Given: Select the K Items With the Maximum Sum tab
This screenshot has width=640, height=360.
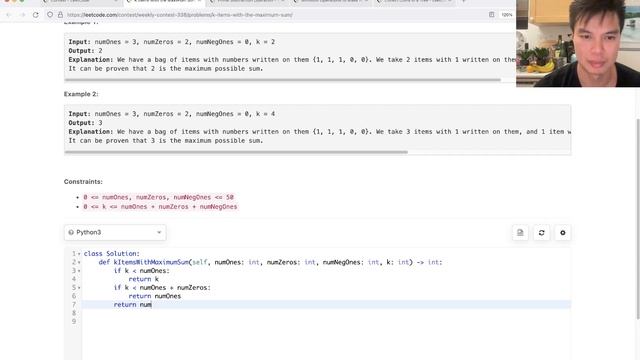Looking at the screenshot, I should (163, 1).
